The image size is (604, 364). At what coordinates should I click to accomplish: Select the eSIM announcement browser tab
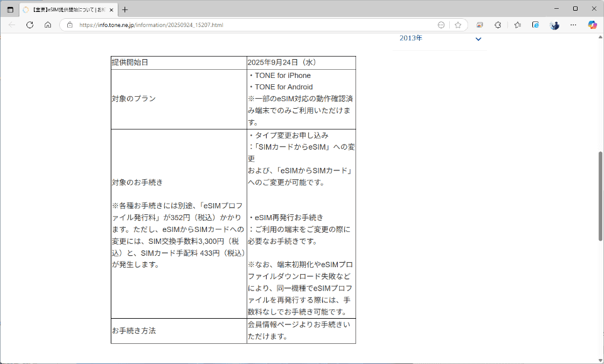coord(68,9)
